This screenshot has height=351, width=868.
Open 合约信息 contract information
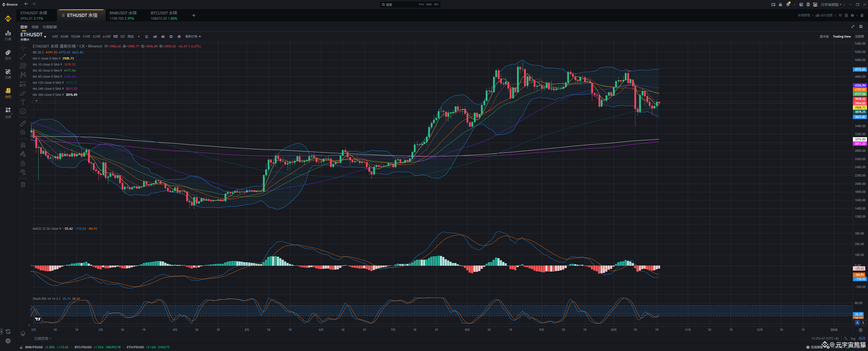(x=824, y=15)
